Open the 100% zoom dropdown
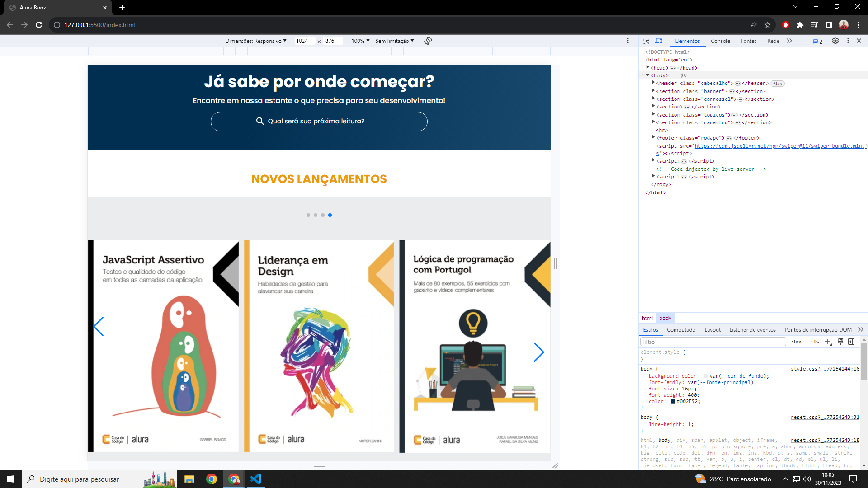The height and width of the screenshot is (488, 868). pyautogui.click(x=360, y=41)
